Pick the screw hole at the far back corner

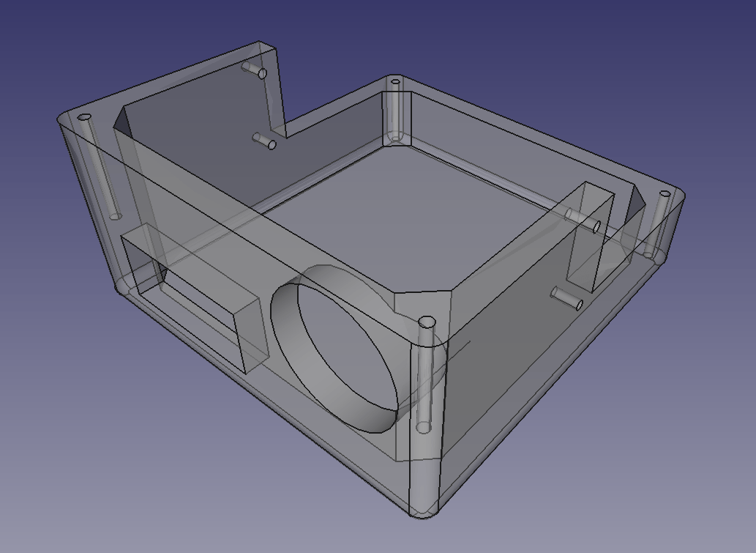click(395, 81)
